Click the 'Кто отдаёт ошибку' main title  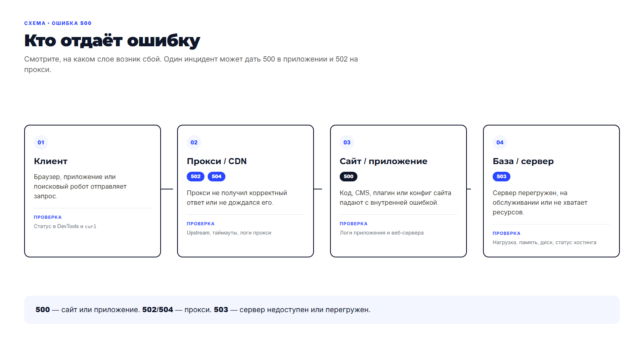pyautogui.click(x=112, y=41)
